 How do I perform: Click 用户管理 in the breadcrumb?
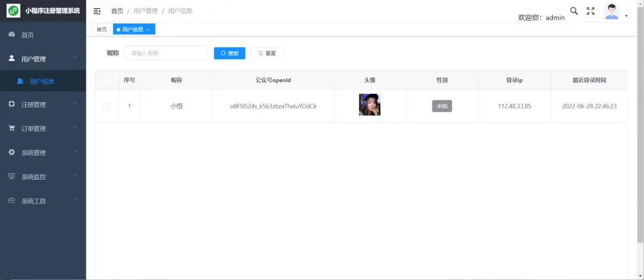(x=146, y=11)
